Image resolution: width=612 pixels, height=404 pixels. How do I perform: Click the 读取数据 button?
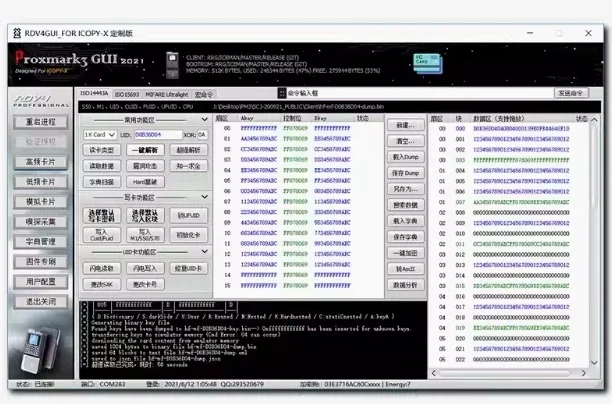(x=101, y=166)
